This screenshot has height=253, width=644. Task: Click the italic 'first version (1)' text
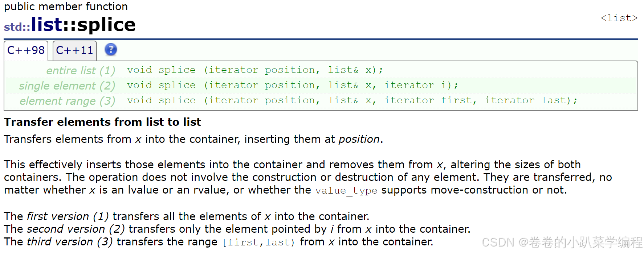(68, 216)
